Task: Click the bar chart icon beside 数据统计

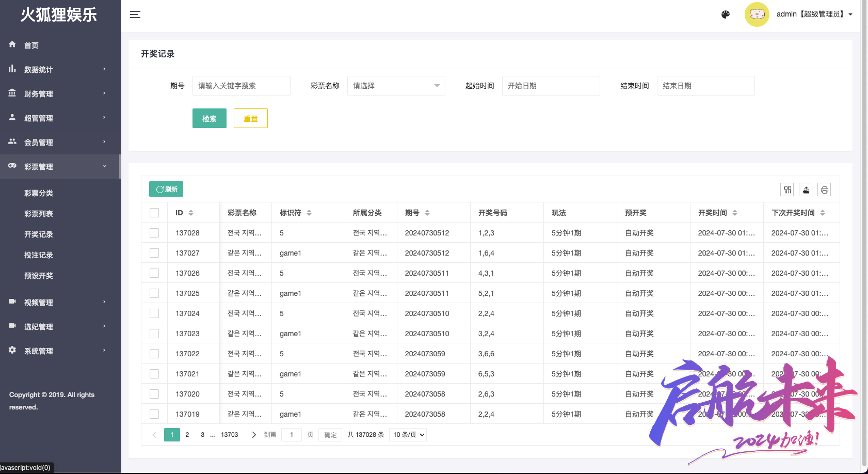Action: (x=12, y=69)
